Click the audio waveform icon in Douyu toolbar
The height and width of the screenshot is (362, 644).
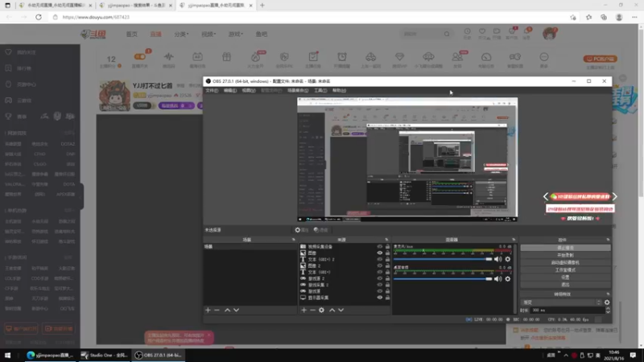(169, 59)
